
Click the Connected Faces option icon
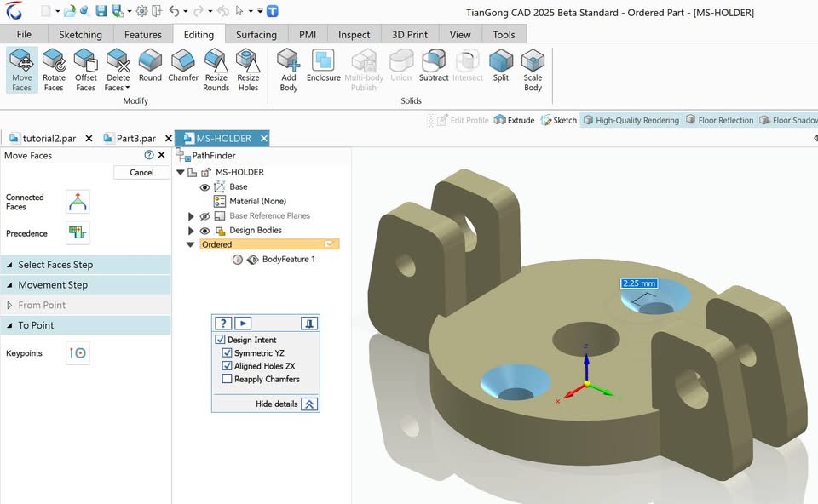(78, 202)
